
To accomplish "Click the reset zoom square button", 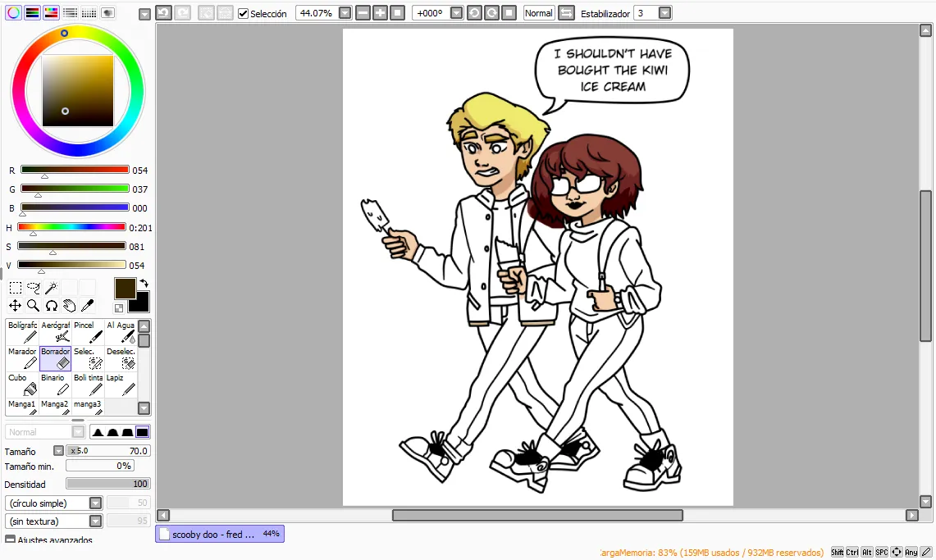I will pyautogui.click(x=397, y=13).
